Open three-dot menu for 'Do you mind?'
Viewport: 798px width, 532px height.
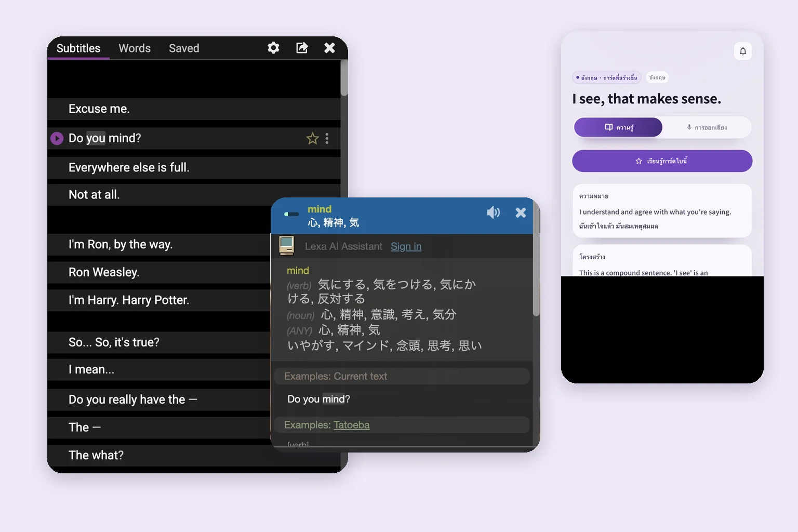click(327, 138)
